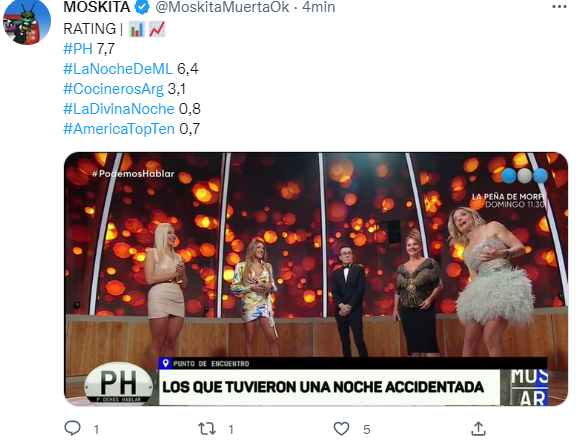Follow the #CocinerosArg hashtag link

(x=113, y=89)
